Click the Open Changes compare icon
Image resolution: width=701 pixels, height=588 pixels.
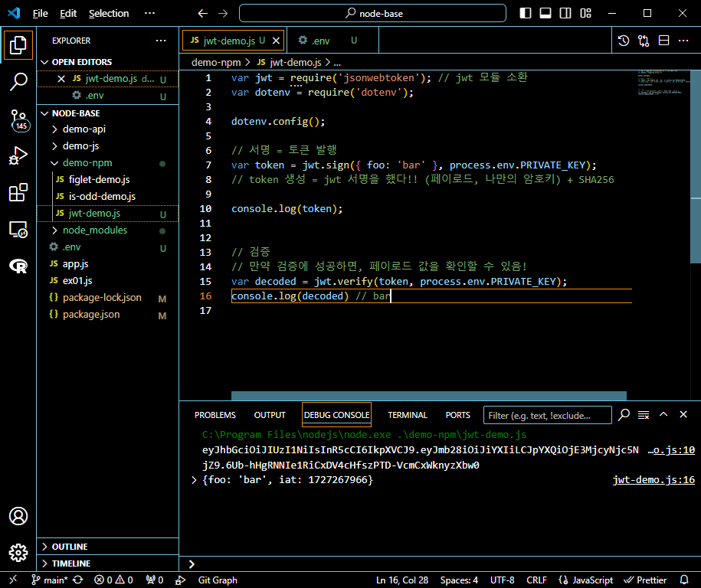644,41
